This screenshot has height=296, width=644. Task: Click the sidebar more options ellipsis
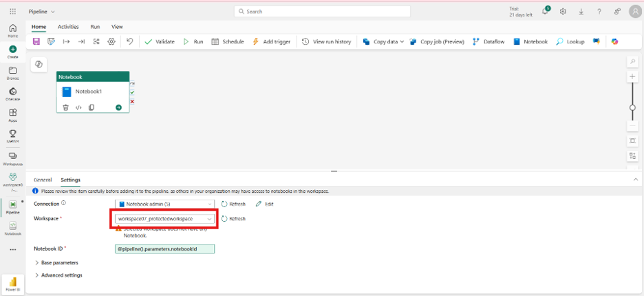pyautogui.click(x=13, y=249)
